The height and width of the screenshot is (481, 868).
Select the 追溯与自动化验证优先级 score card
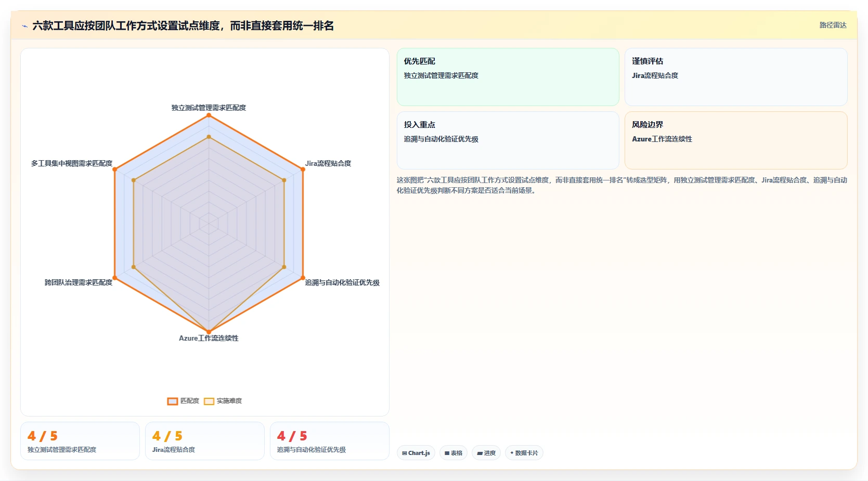pyautogui.click(x=330, y=441)
